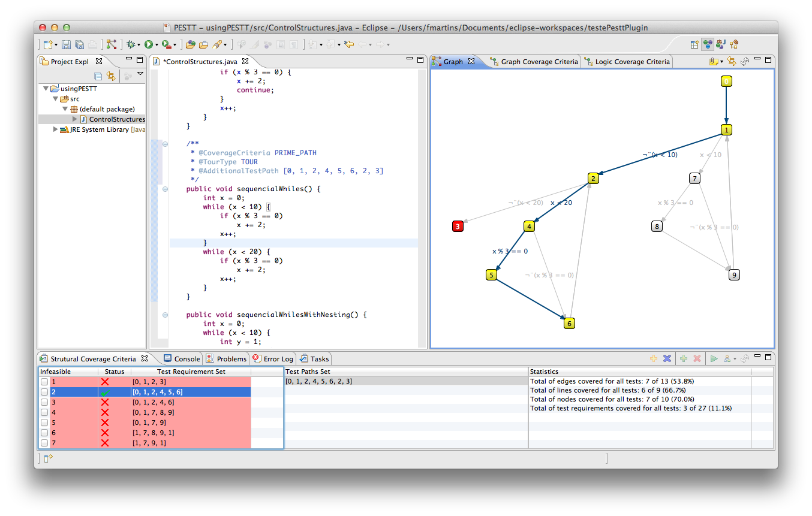Image resolution: width=812 pixels, height=516 pixels.
Task: Click the yellow plus add test requirement icon
Action: (654, 358)
